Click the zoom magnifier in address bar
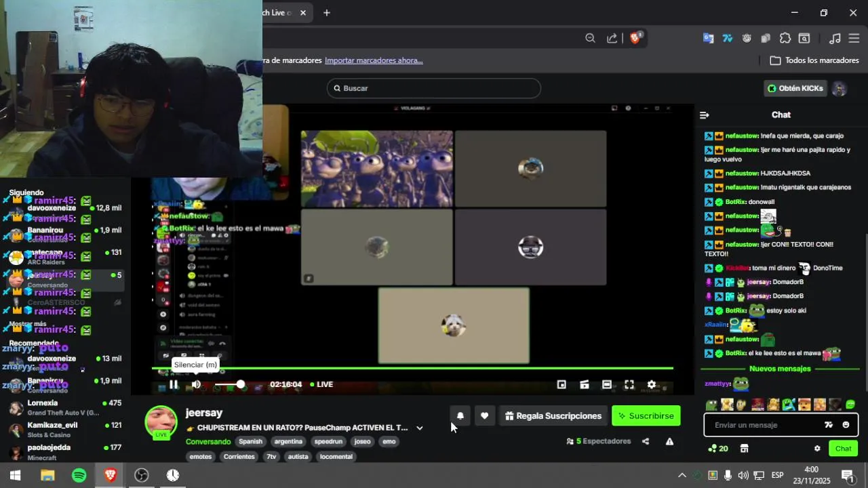 pyautogui.click(x=590, y=39)
